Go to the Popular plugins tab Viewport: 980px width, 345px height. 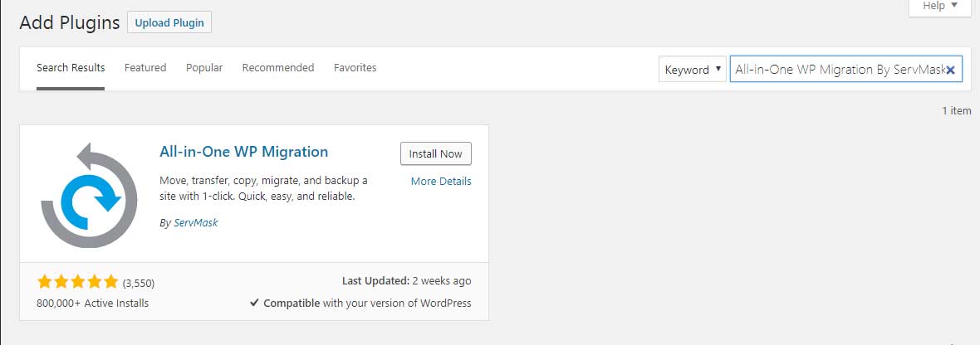pyautogui.click(x=204, y=67)
